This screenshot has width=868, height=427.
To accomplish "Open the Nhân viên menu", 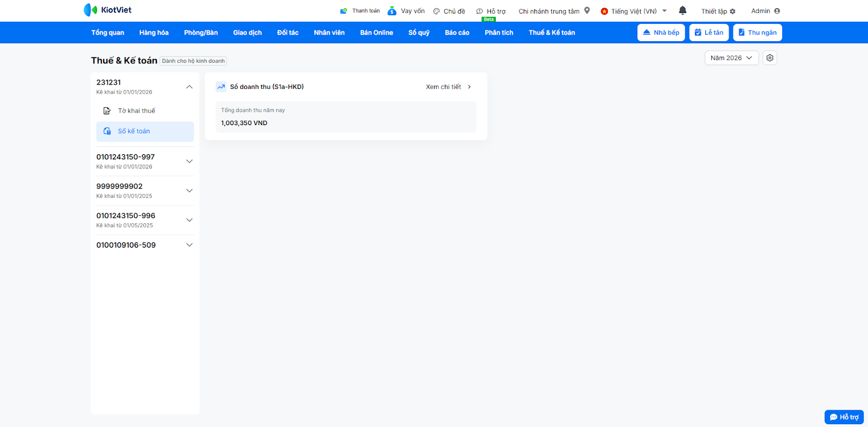I will pyautogui.click(x=329, y=33).
